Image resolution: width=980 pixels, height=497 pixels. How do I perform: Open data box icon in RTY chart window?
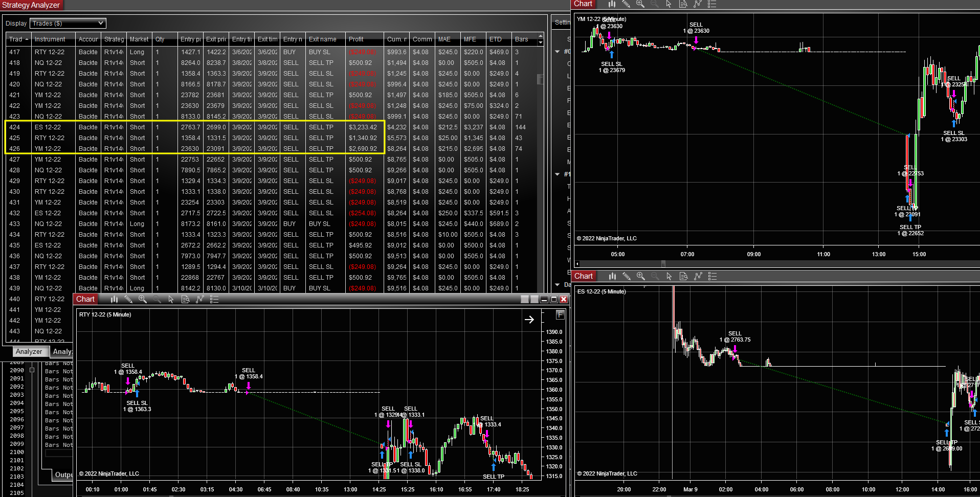click(185, 299)
